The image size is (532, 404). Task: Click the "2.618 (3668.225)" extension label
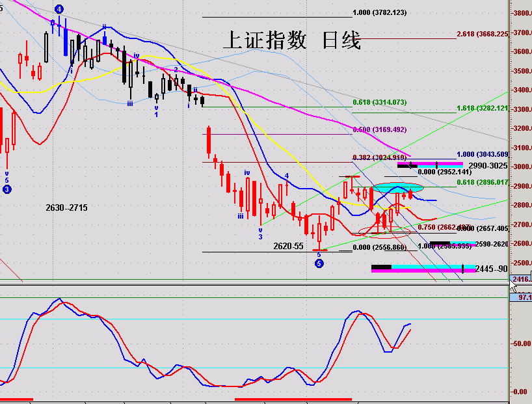click(483, 34)
